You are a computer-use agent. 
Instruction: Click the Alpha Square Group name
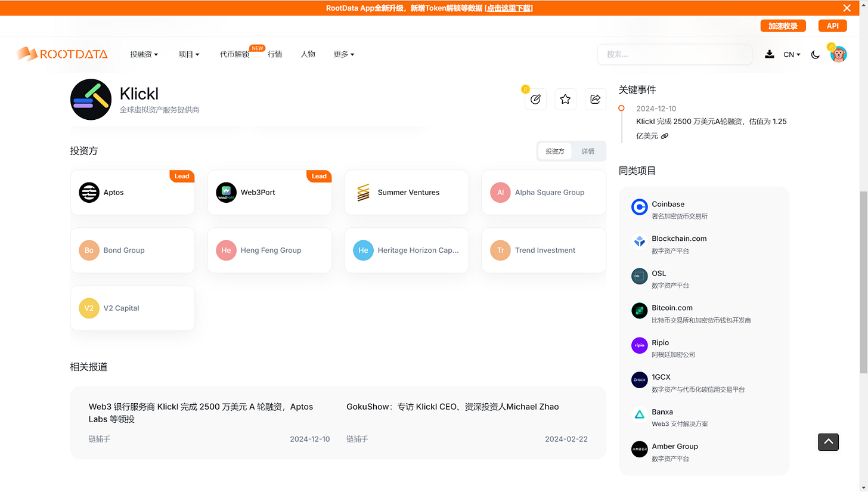coord(550,193)
